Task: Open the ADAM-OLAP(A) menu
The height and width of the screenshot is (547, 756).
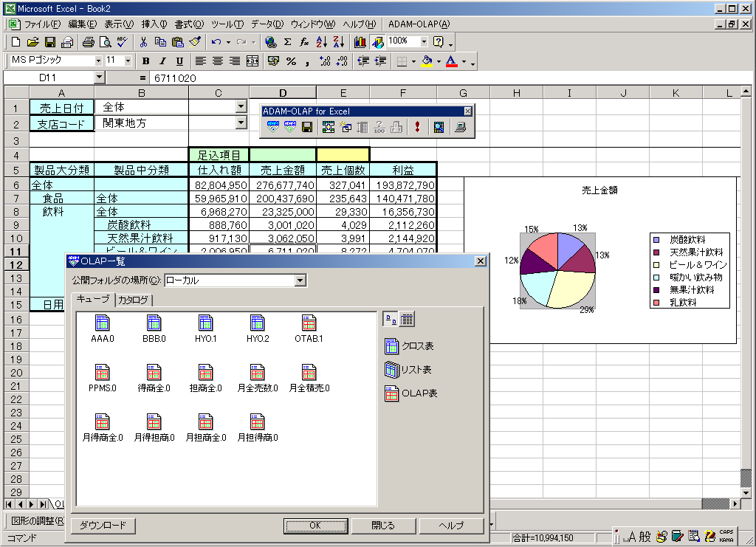Action: [x=419, y=24]
